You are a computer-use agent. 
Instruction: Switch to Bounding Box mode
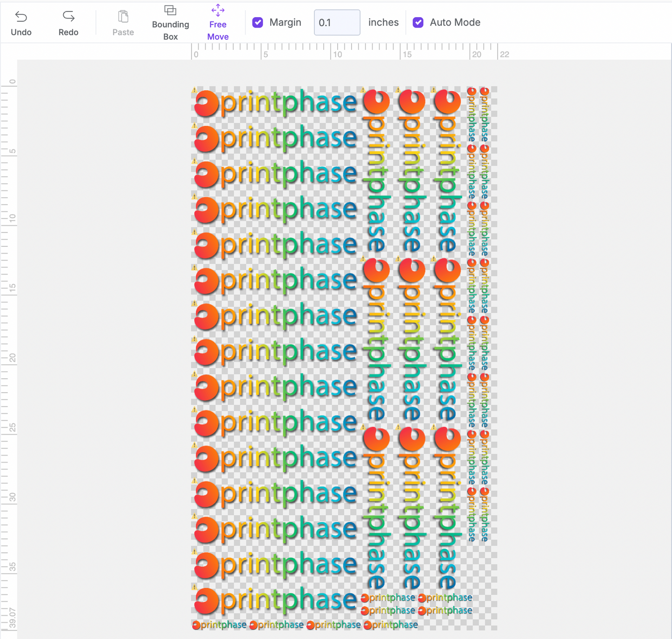click(171, 23)
